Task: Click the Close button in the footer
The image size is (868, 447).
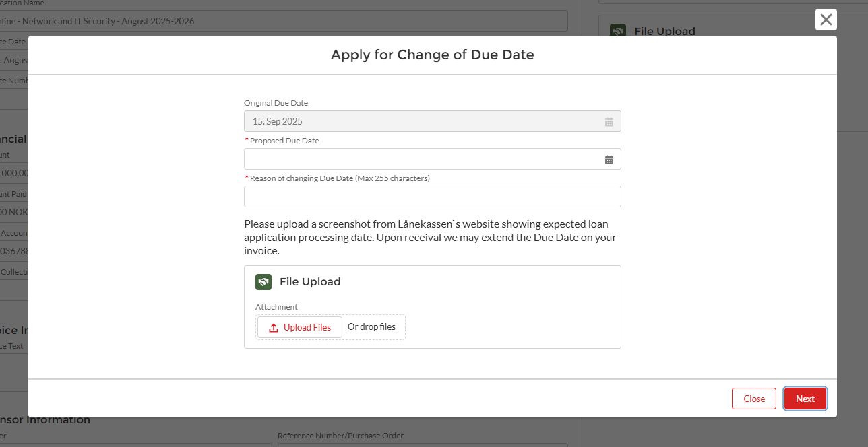Action: (x=754, y=399)
